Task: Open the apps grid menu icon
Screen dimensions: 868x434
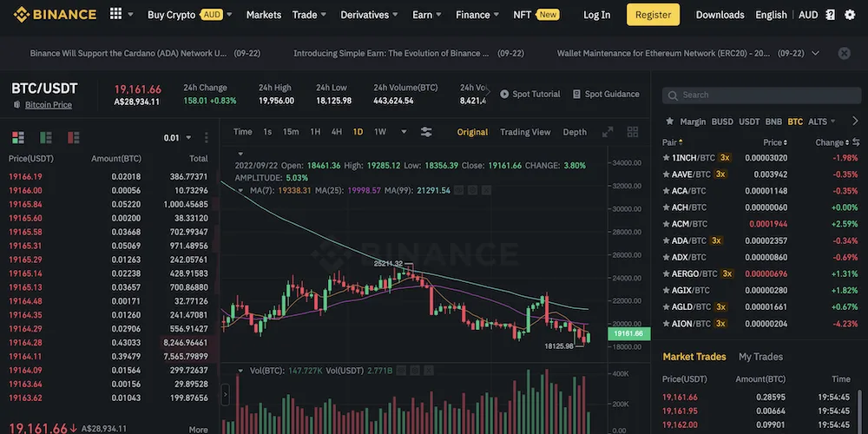Action: click(115, 15)
